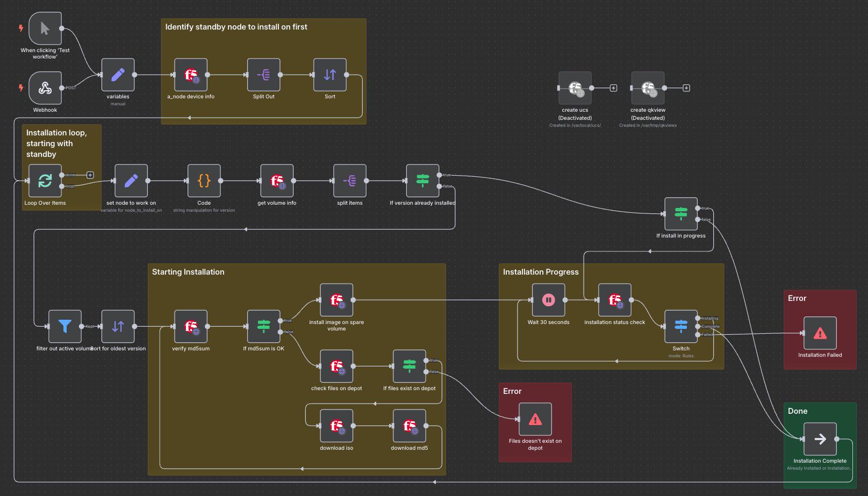Click the 'When clicking Test workflow' trigger node
Screen dimensions: 868x496
pos(45,28)
